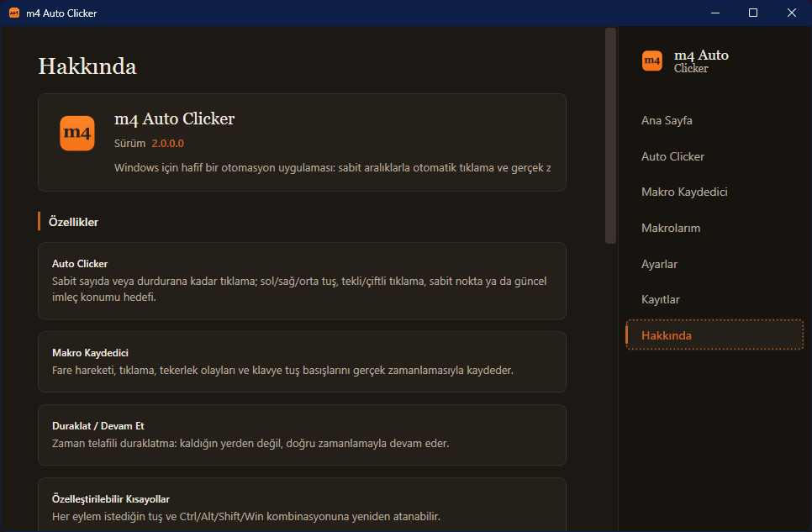The image size is (812, 532).
Task: Click the Auto Clicker feature card title
Action: coord(80,264)
